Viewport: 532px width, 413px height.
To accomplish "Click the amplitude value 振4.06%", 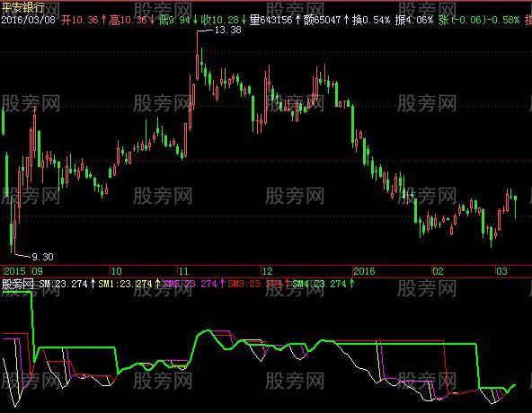I will 414,20.
